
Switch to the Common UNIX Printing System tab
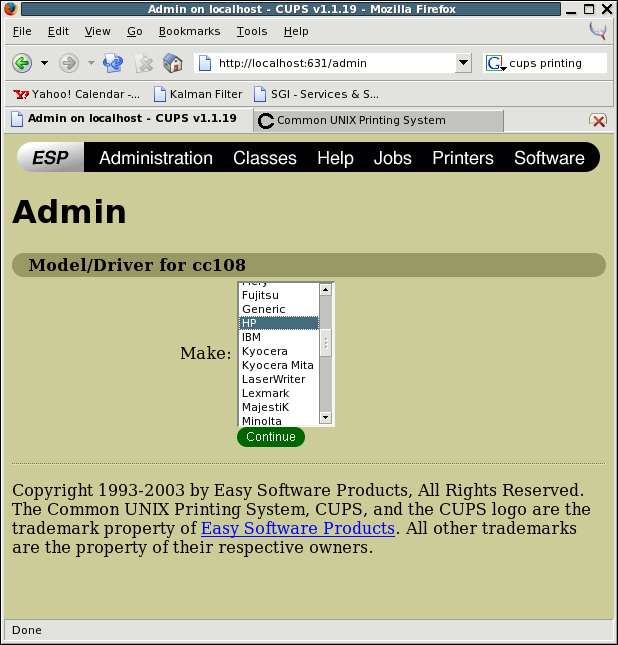(379, 121)
